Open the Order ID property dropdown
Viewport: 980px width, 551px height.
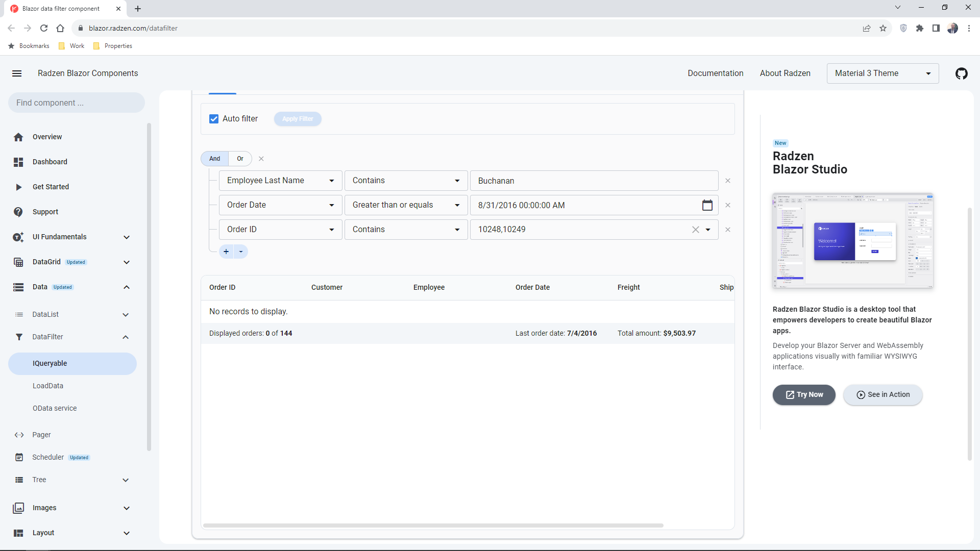280,230
